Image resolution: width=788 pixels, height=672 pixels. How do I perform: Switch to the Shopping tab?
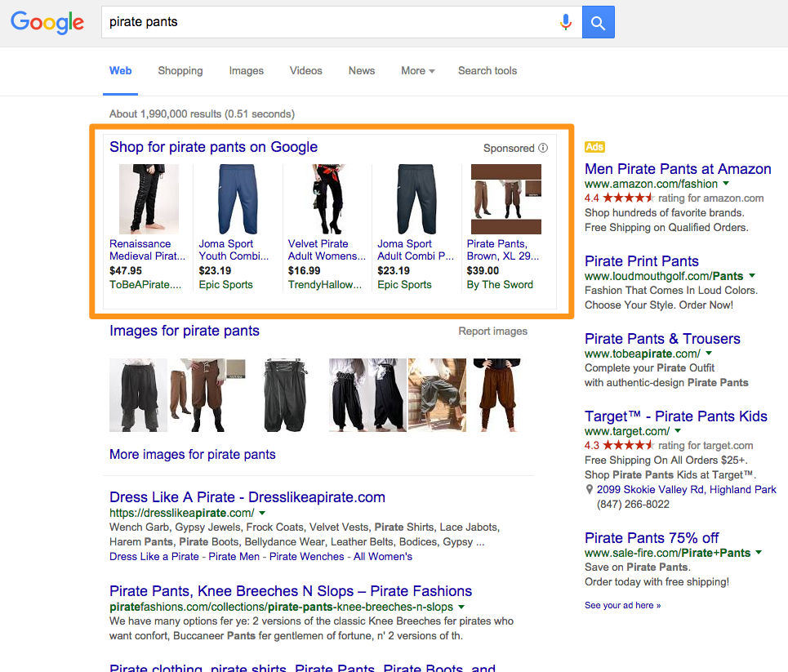coord(180,71)
